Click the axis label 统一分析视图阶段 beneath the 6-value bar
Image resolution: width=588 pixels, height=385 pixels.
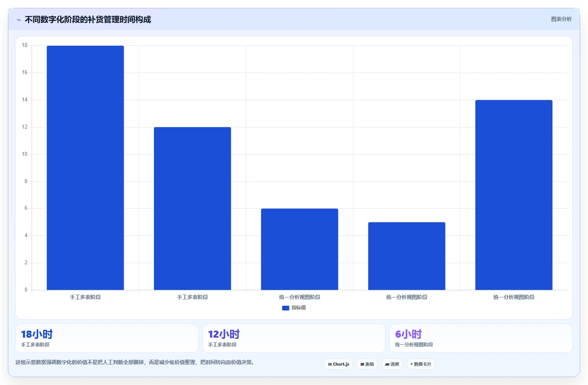coord(299,297)
